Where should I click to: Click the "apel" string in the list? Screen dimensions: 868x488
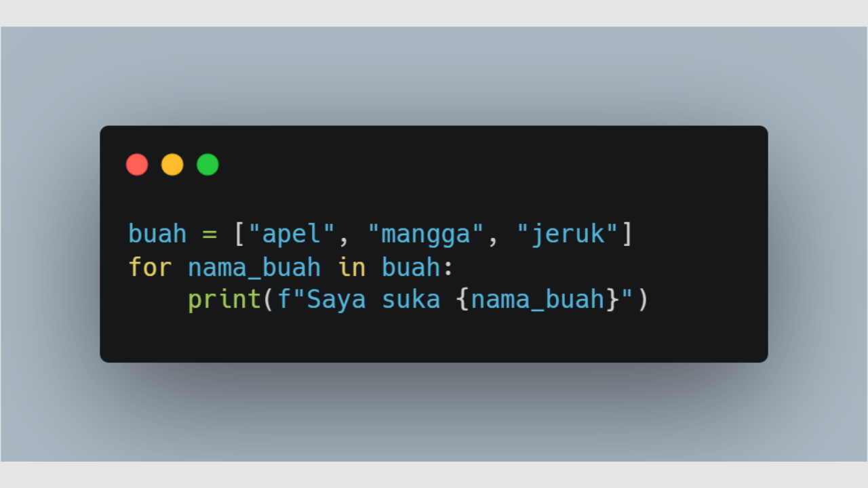click(x=292, y=235)
